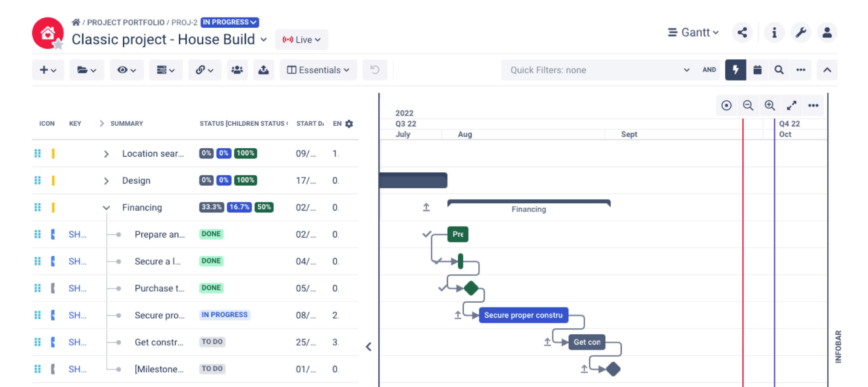The width and height of the screenshot is (868, 387).
Task: Open the IN PROGRESS status dropdown
Action: [229, 22]
